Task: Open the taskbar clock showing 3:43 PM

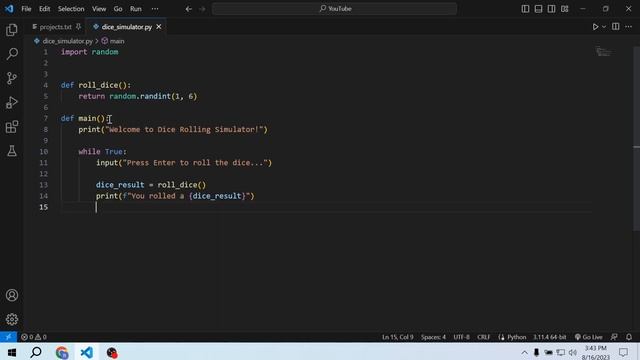Action: point(596,353)
